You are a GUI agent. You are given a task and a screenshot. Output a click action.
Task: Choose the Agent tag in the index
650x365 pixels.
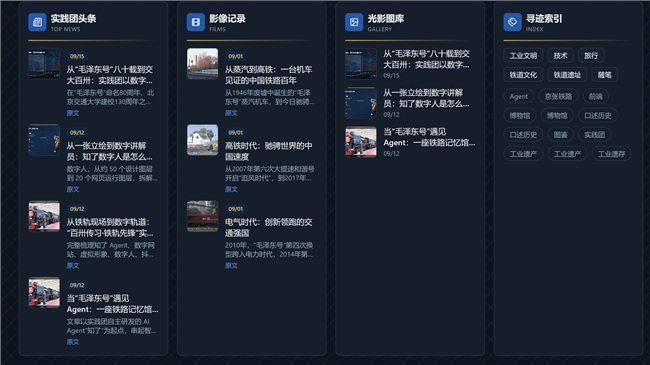519,96
